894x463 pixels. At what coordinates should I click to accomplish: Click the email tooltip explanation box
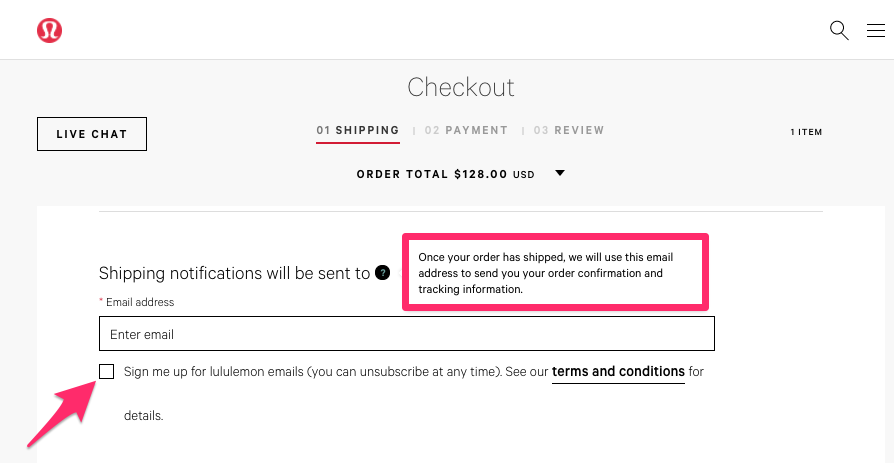pyautogui.click(x=555, y=273)
